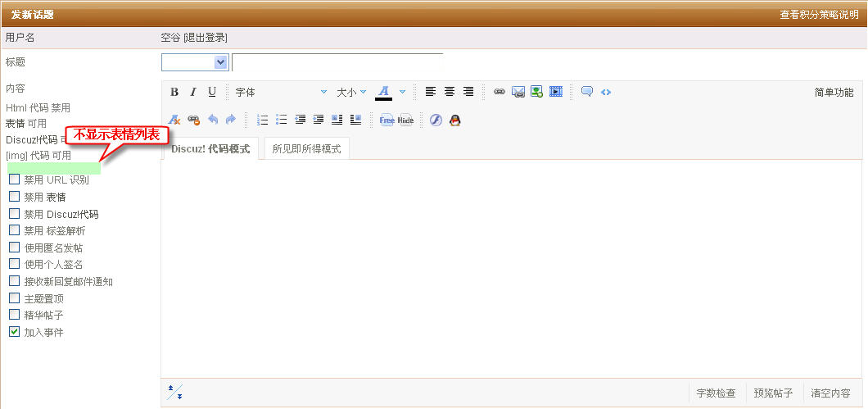Viewport: 868px width, 409px height.
Task: Insert Hide tag via the Hide icon
Action: click(406, 120)
